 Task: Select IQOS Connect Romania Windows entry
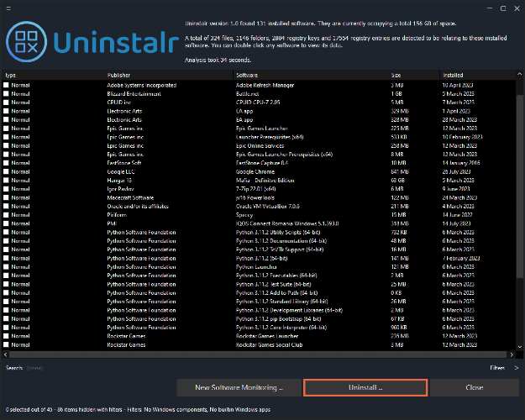coord(287,223)
